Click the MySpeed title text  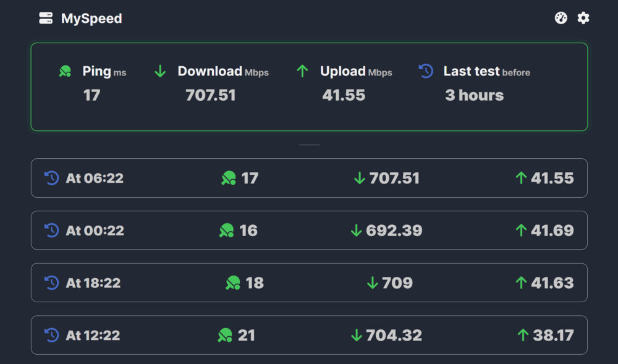91,19
